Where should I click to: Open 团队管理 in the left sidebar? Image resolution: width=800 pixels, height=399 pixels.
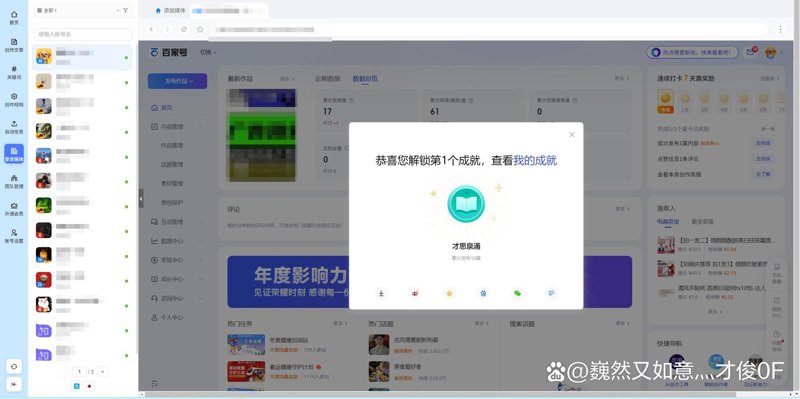pyautogui.click(x=14, y=182)
